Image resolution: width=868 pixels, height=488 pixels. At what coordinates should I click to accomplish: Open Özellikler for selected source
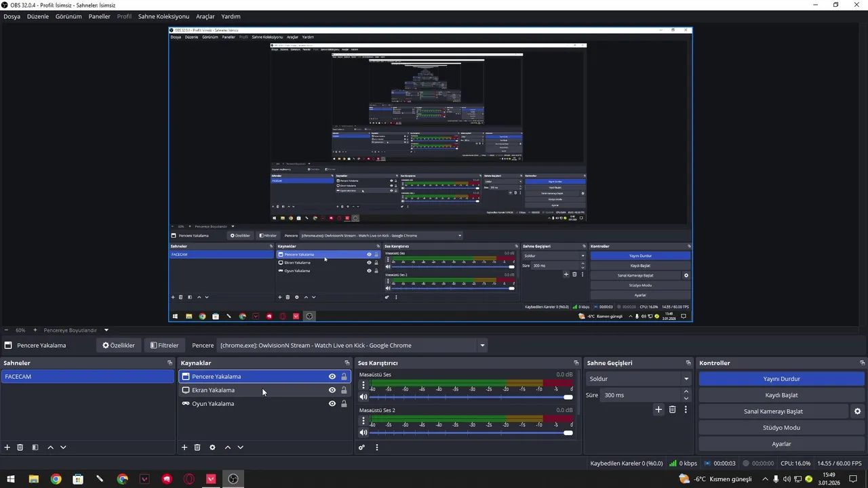119,346
